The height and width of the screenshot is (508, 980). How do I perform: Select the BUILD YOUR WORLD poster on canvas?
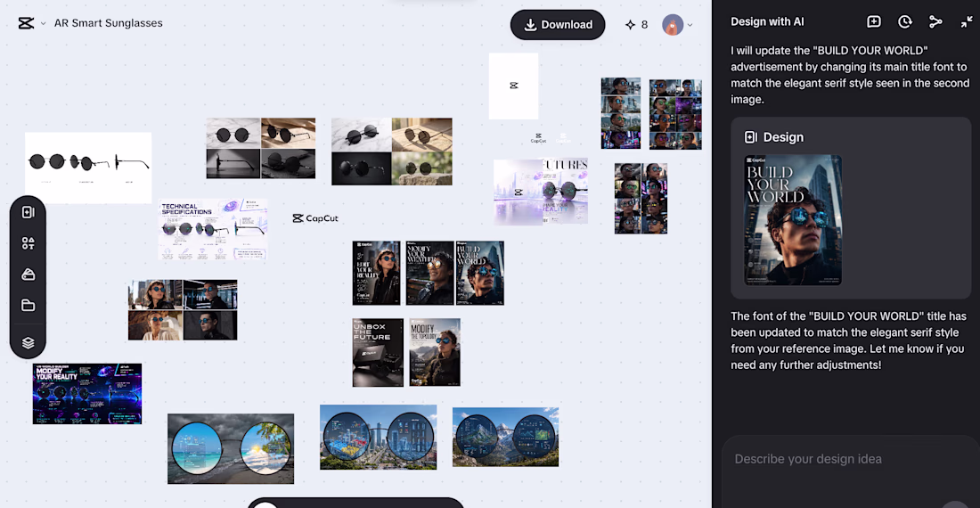coord(479,273)
